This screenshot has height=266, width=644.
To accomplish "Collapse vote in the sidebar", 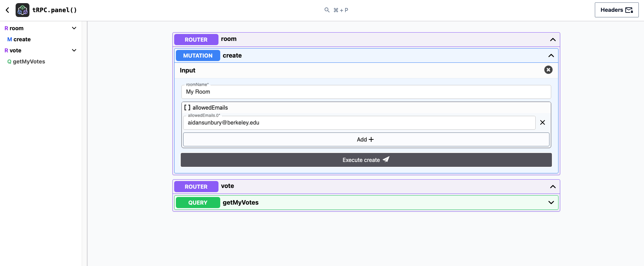I will click(74, 50).
